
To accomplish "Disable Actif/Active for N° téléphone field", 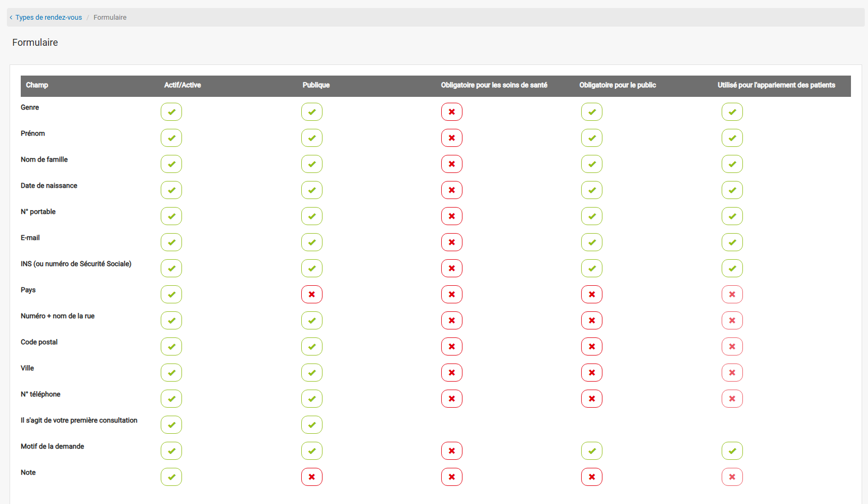I will click(171, 399).
